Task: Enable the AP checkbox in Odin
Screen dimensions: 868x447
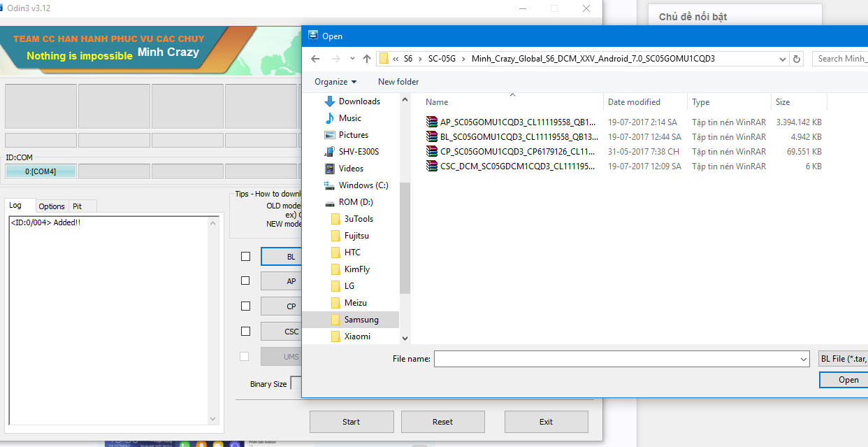Action: point(245,281)
